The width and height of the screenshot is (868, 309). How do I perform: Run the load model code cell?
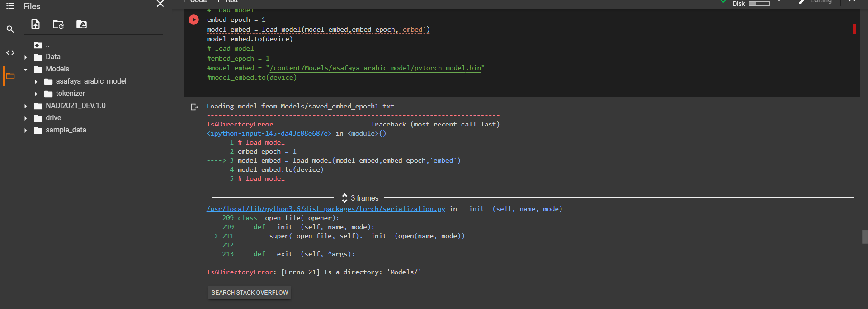coord(193,20)
